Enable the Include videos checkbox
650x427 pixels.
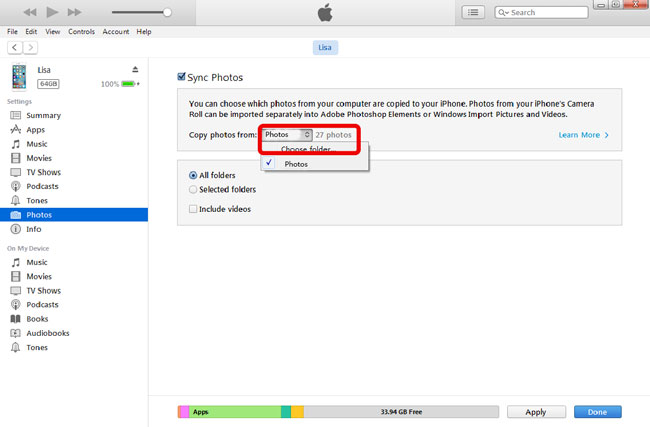click(193, 209)
